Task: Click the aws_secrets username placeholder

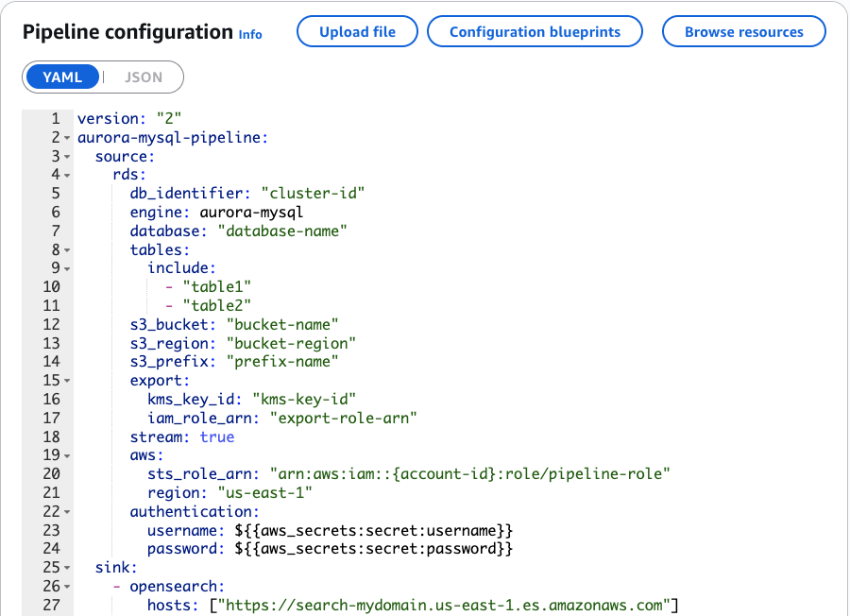Action: coord(373,530)
